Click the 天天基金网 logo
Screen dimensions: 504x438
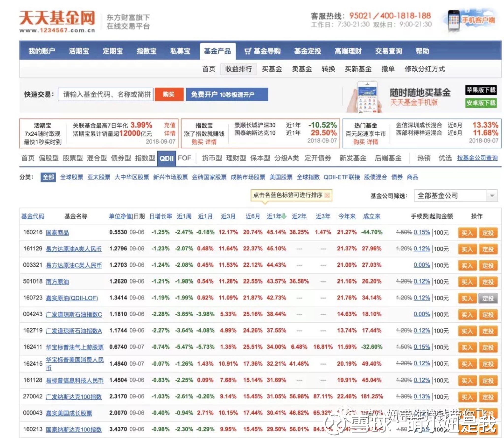(x=57, y=21)
